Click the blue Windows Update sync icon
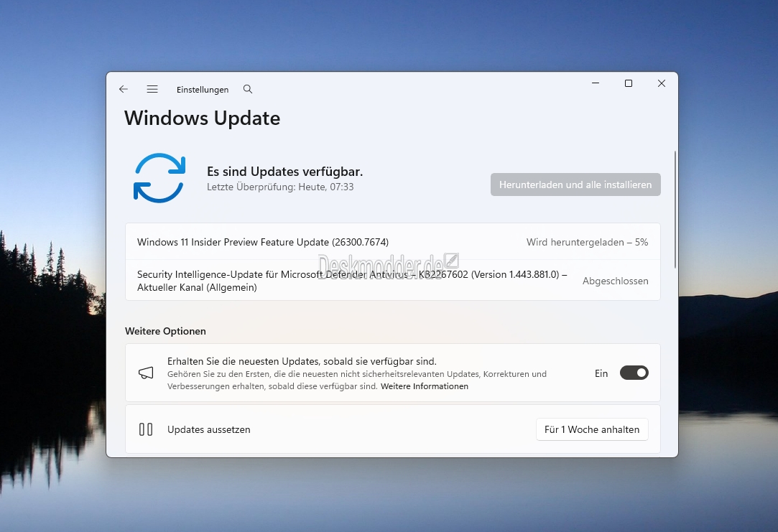Image resolution: width=778 pixels, height=532 pixels. (x=159, y=177)
